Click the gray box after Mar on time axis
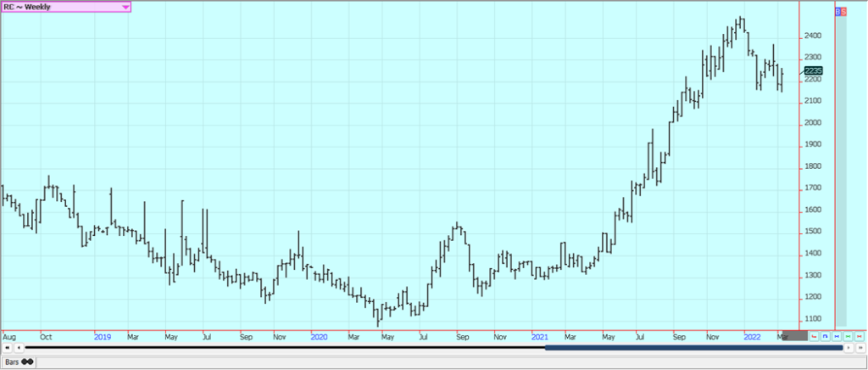This screenshot has height=370, width=868. pyautogui.click(x=795, y=336)
